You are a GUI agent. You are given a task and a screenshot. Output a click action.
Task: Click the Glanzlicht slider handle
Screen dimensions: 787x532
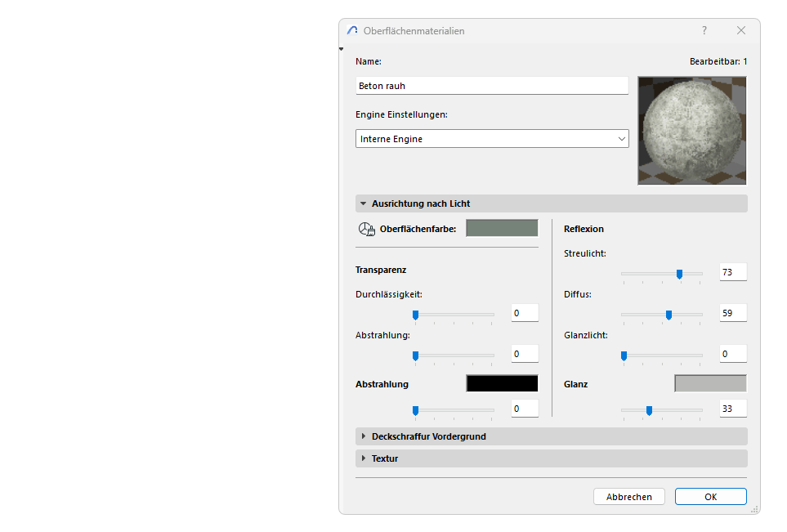tap(623, 355)
